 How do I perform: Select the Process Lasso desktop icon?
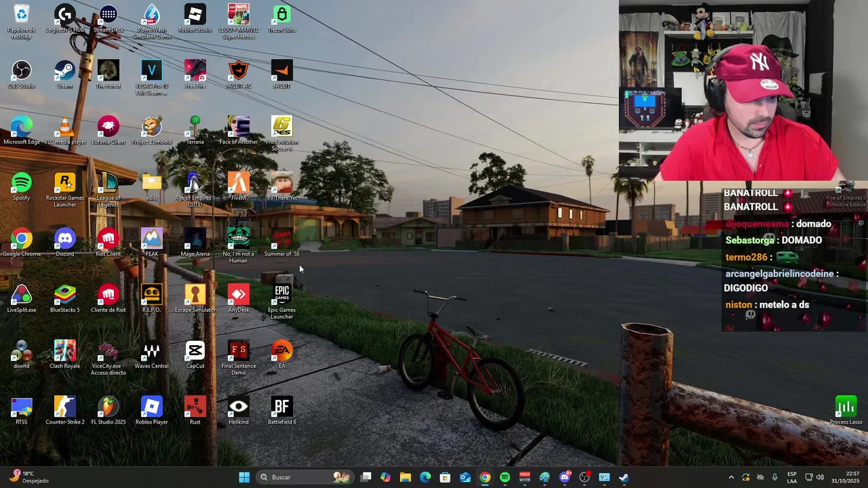coord(846,411)
